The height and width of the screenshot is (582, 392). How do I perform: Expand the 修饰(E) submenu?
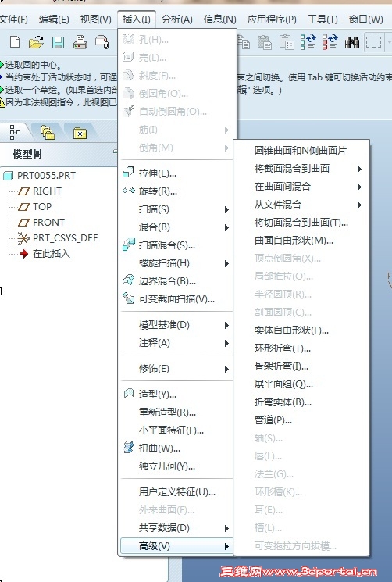(176, 369)
